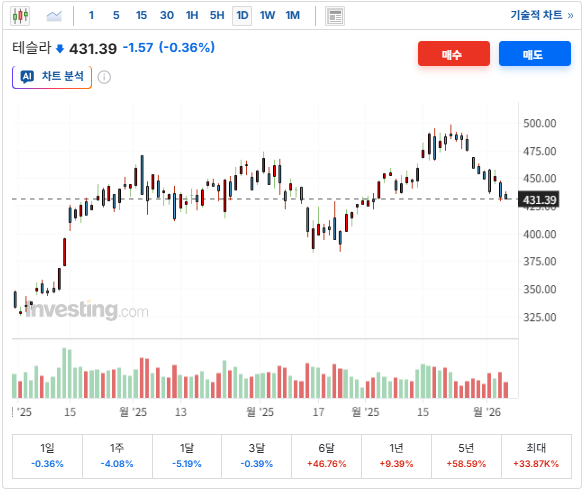Click the large 431.39 price in header
Screen dimensions: 583x491
tap(93, 49)
